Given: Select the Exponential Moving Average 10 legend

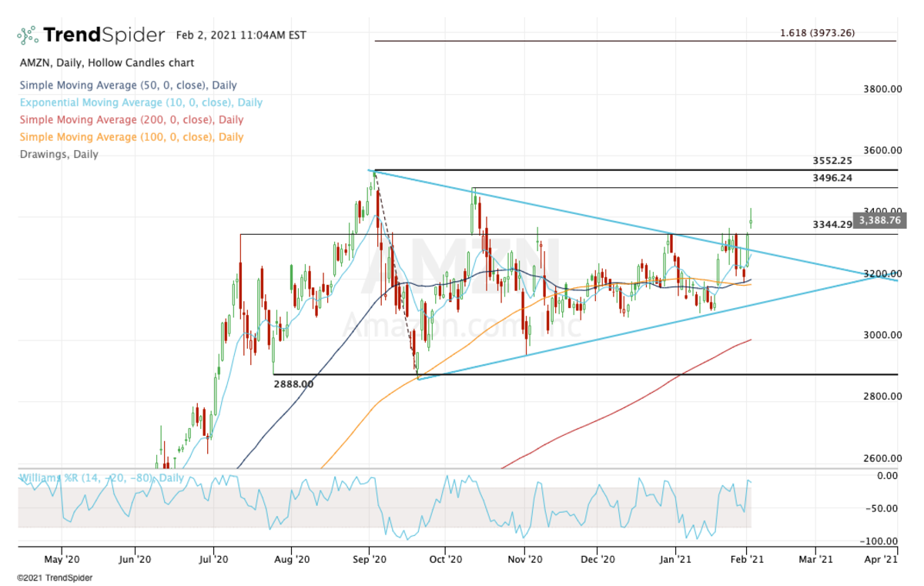Looking at the screenshot, I should pyautogui.click(x=140, y=102).
